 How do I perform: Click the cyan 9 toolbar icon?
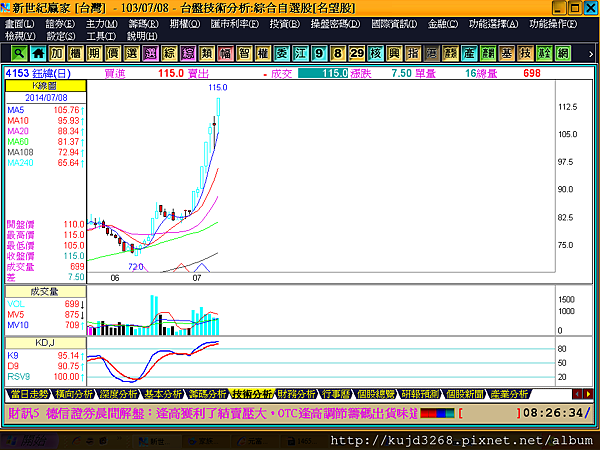[320, 53]
